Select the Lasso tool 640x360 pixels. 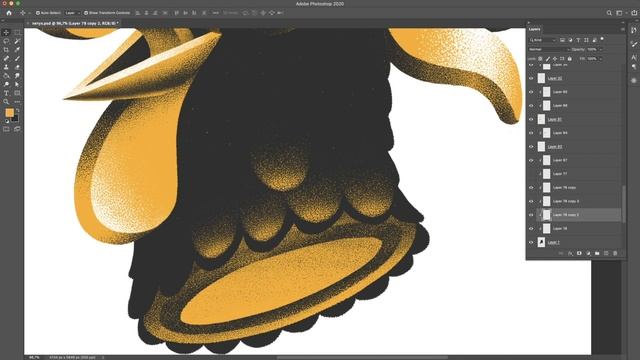(x=6, y=41)
